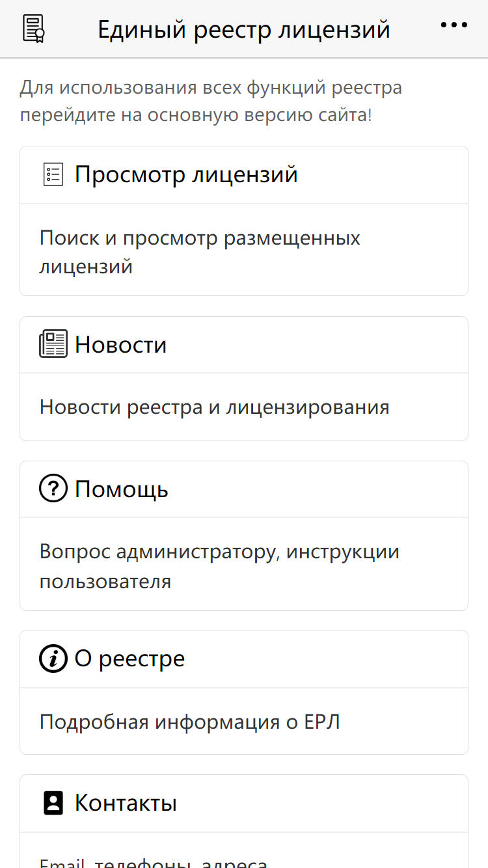
Task: Open the Контакты section heading
Action: (126, 803)
